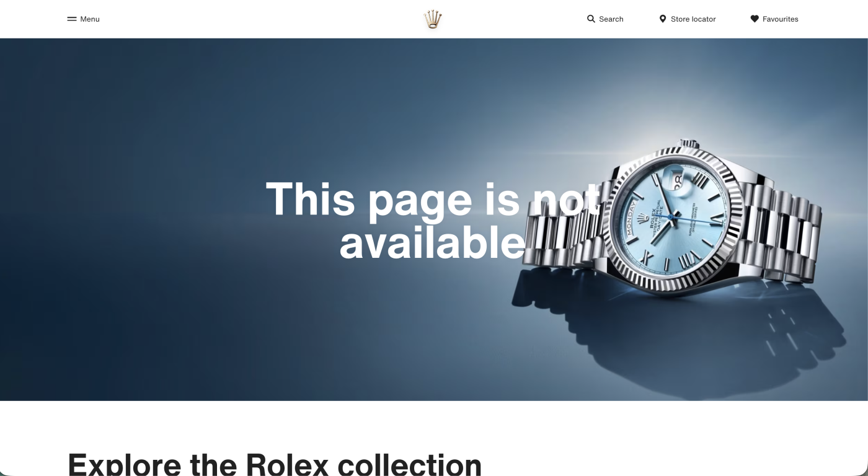Image resolution: width=868 pixels, height=476 pixels.
Task: Open the Store locator link
Action: (x=693, y=19)
